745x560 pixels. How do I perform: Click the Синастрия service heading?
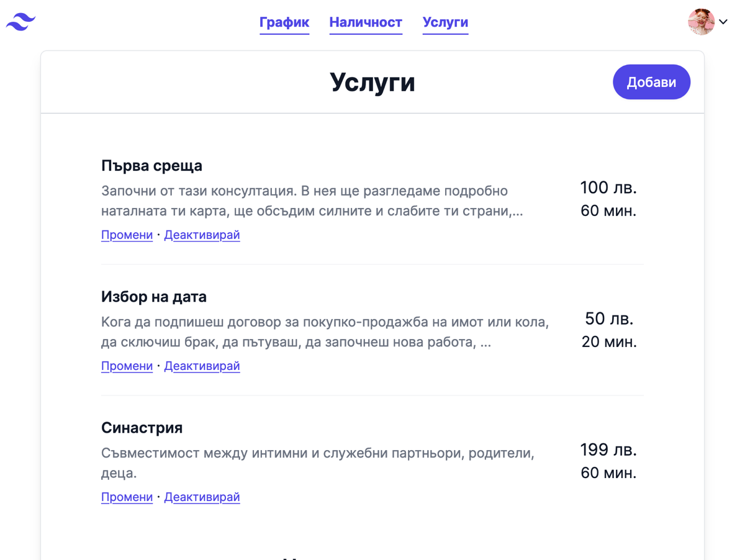pos(142,428)
